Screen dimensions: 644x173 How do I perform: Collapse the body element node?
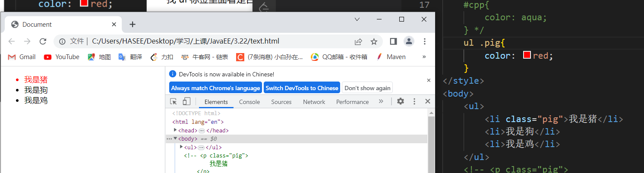click(x=176, y=138)
